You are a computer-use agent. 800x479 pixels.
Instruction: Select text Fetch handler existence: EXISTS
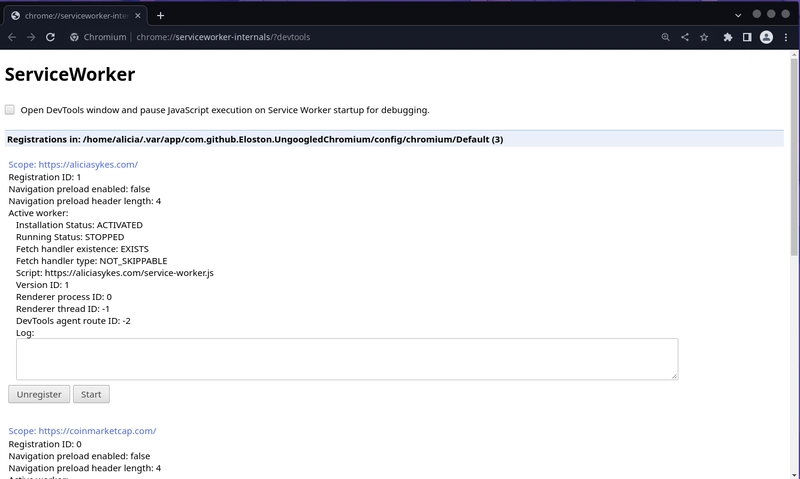click(82, 249)
